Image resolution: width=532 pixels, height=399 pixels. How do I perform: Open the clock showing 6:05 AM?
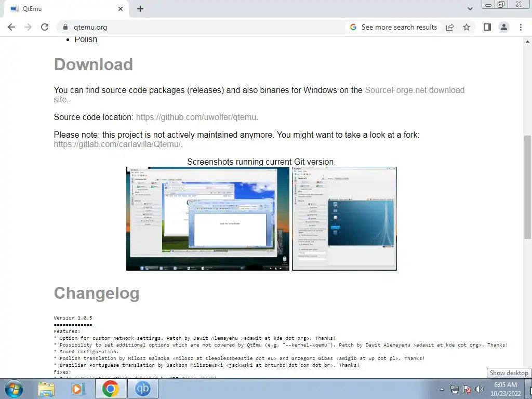click(506, 389)
